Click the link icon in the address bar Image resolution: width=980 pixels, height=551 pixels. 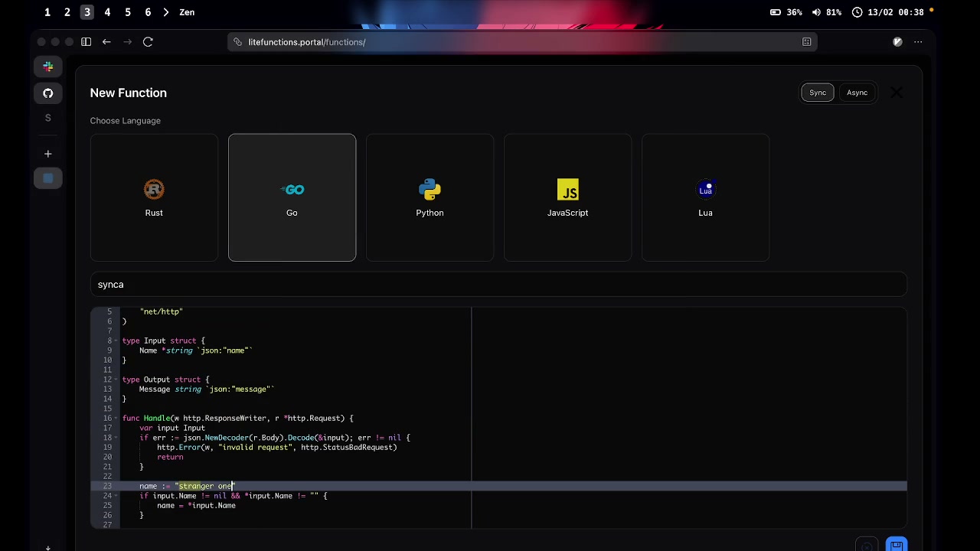(x=238, y=42)
